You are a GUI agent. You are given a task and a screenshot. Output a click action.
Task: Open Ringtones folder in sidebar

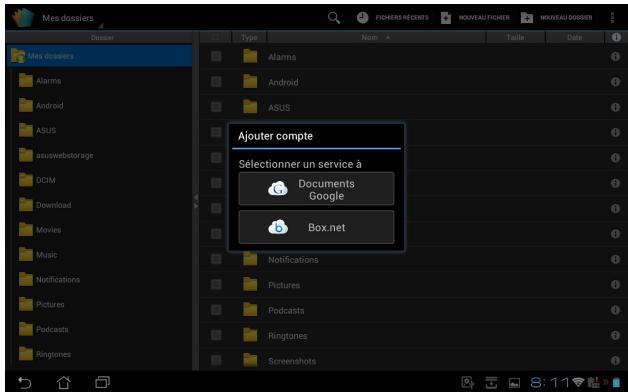click(x=45, y=354)
